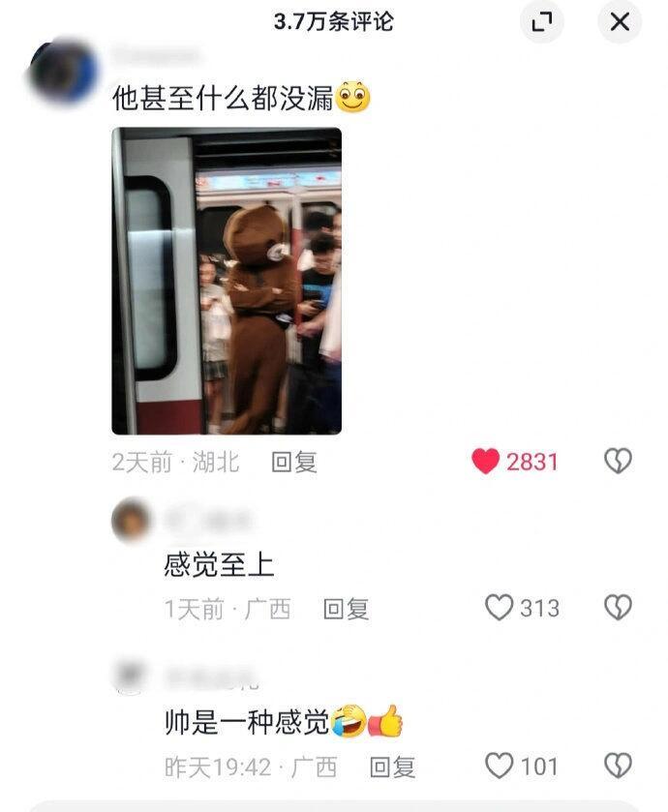This screenshot has height=812, width=668.
Task: Close the comments panel
Action: pos(620,21)
